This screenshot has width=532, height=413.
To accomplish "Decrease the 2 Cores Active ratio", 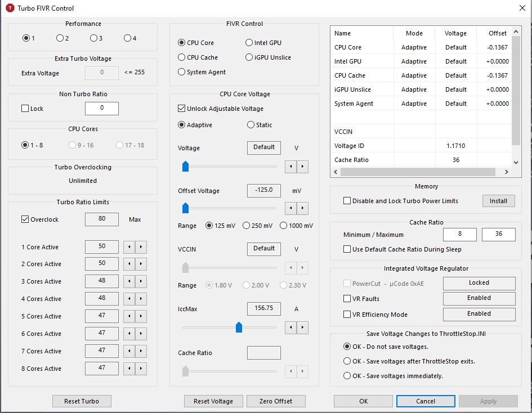I will (129, 264).
